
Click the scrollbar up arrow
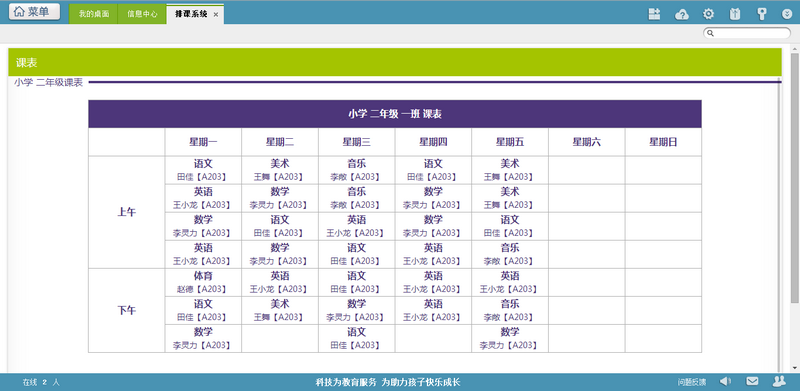pyautogui.click(x=794, y=48)
